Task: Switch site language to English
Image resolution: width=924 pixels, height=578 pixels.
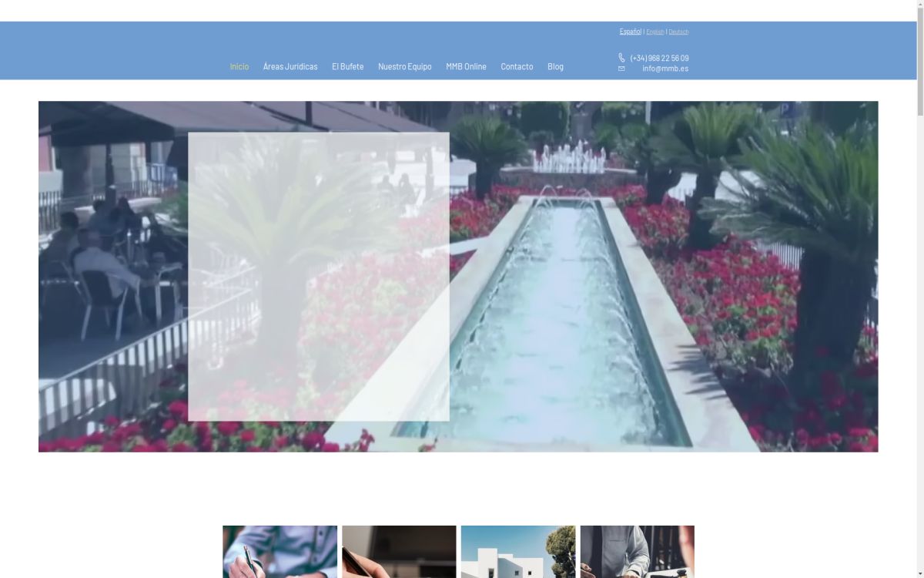Action: (654, 32)
